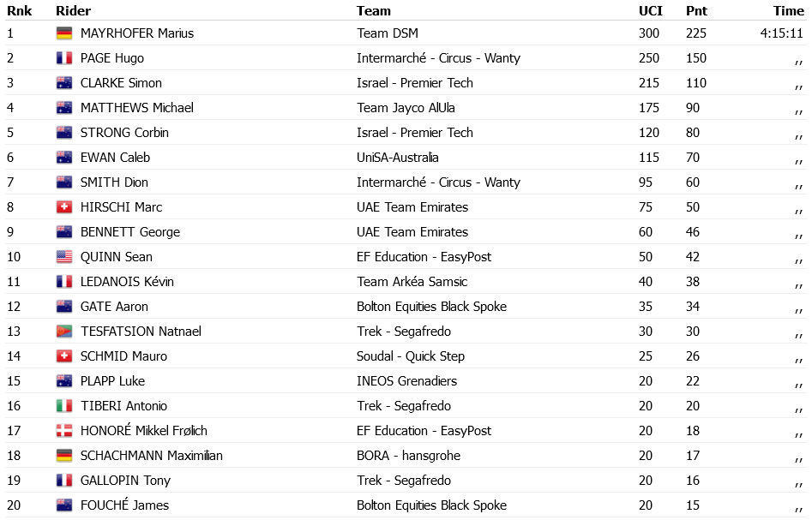Select rider FOUCHÉ James

[124, 505]
